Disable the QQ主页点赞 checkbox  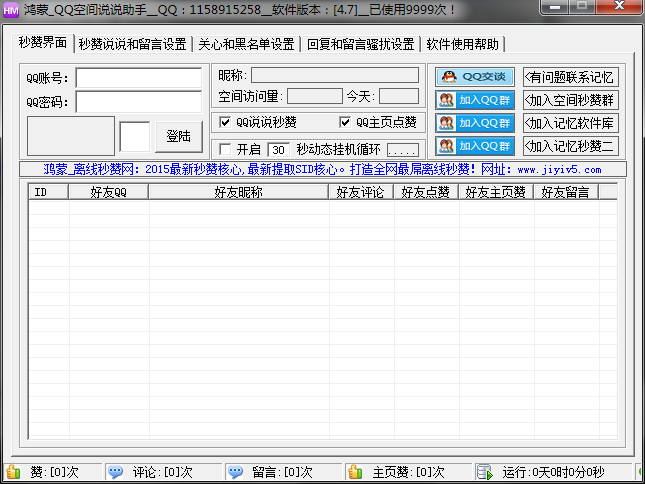pos(345,123)
